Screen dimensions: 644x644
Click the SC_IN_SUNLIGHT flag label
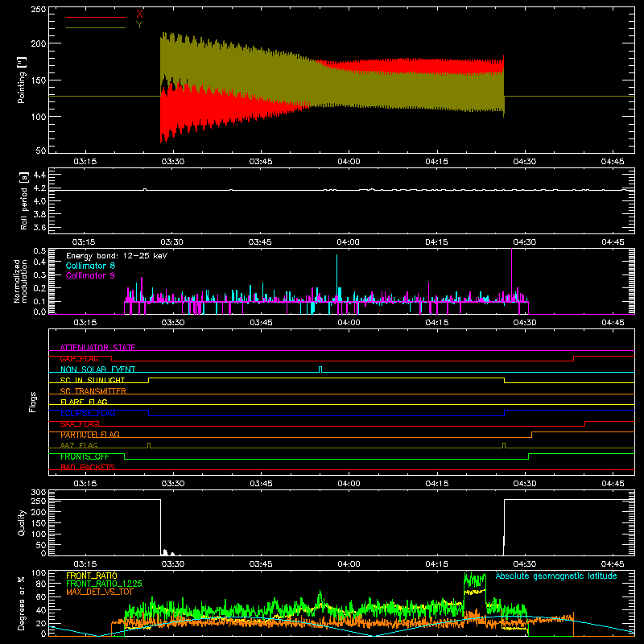point(93,380)
